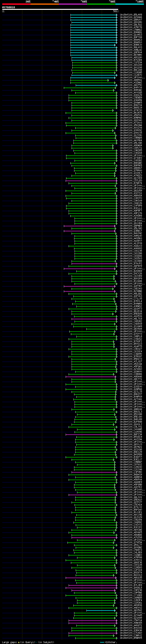Click the green alignment bar for B6IN78
146x644 pixels.
point(91,113)
